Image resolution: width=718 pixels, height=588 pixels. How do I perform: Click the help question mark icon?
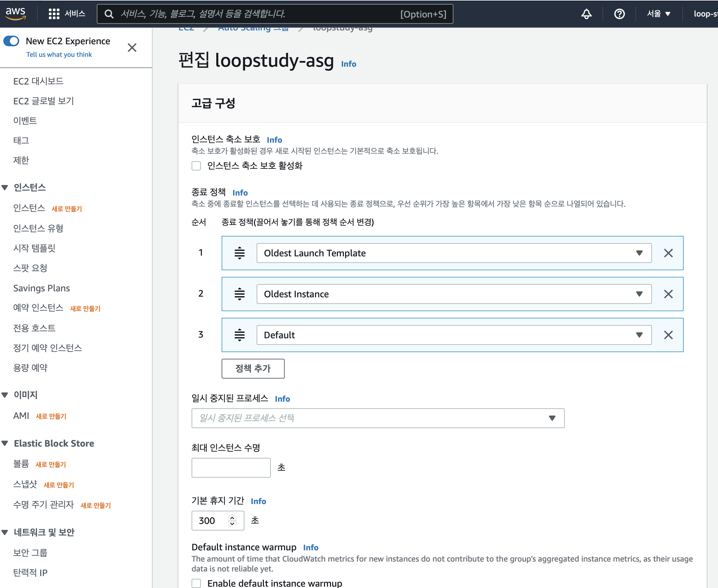(x=619, y=14)
